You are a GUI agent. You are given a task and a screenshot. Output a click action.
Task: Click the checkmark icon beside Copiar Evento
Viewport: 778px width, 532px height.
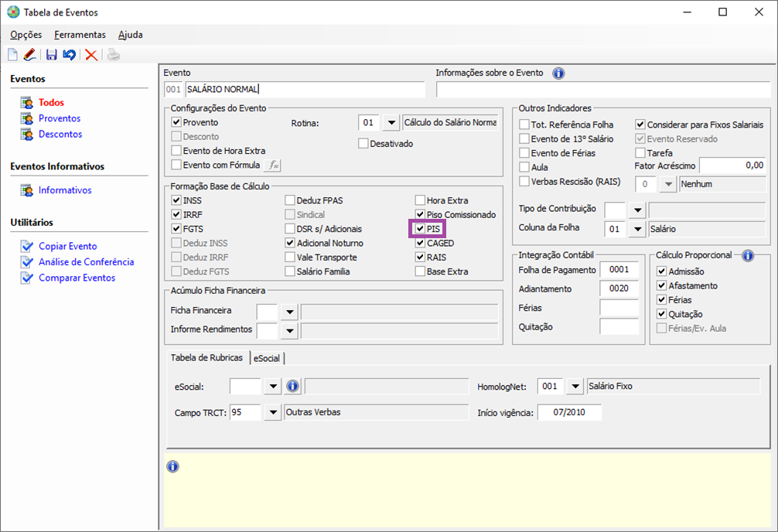tap(27, 246)
